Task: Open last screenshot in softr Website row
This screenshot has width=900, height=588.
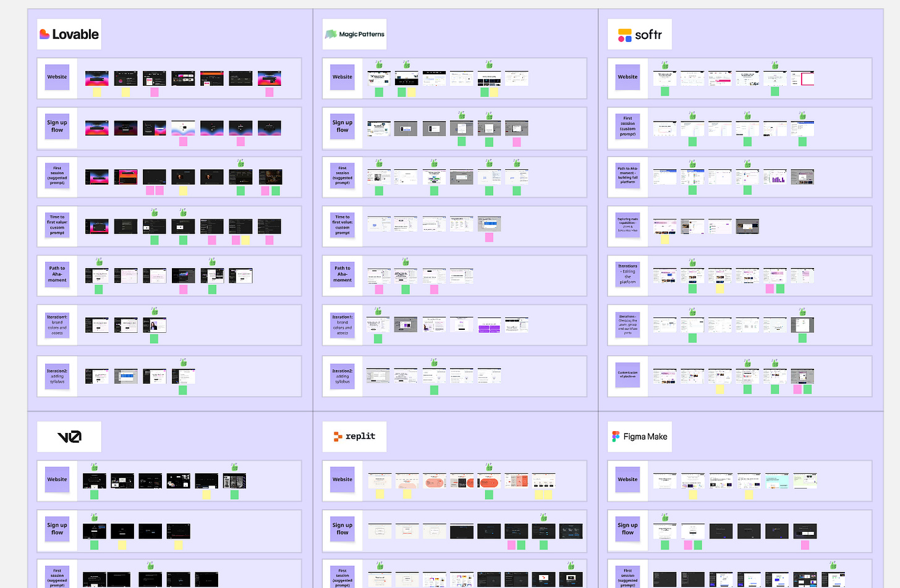Action: [x=802, y=78]
